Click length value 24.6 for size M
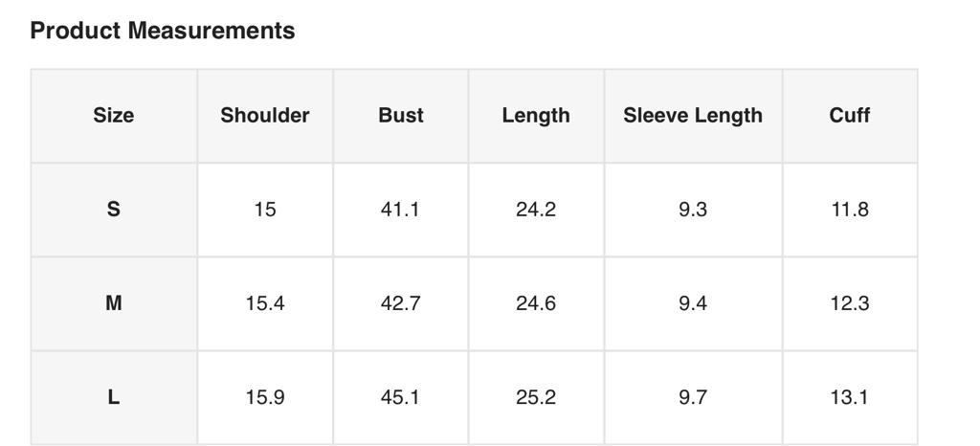Screen dimensions: 980x446 point(536,303)
